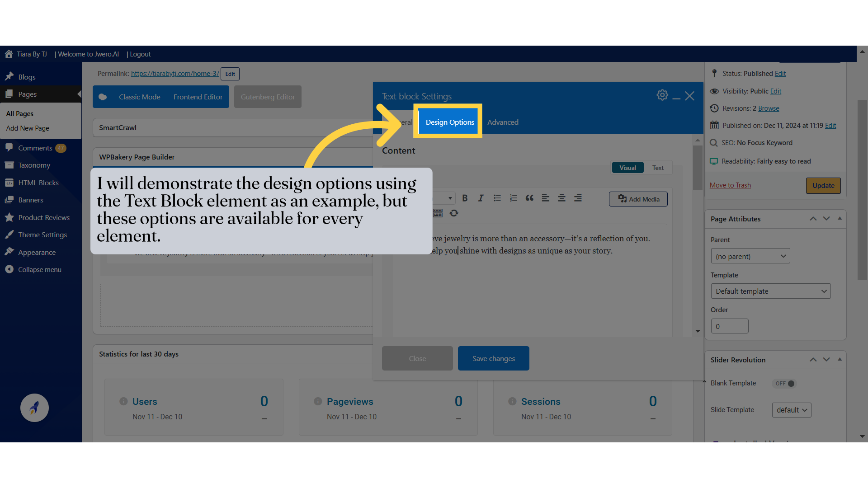This screenshot has width=868, height=488.
Task: Open the Default template dropdown
Action: tap(770, 291)
